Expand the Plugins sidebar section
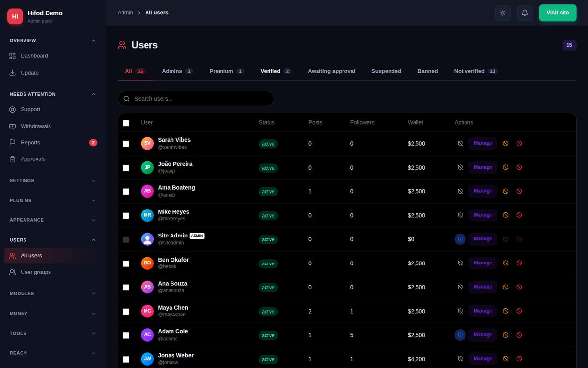The image size is (588, 368). (53, 201)
